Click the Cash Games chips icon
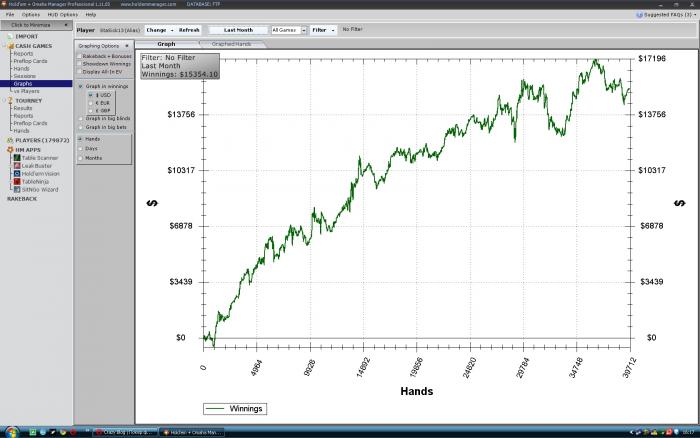 [x=11, y=46]
